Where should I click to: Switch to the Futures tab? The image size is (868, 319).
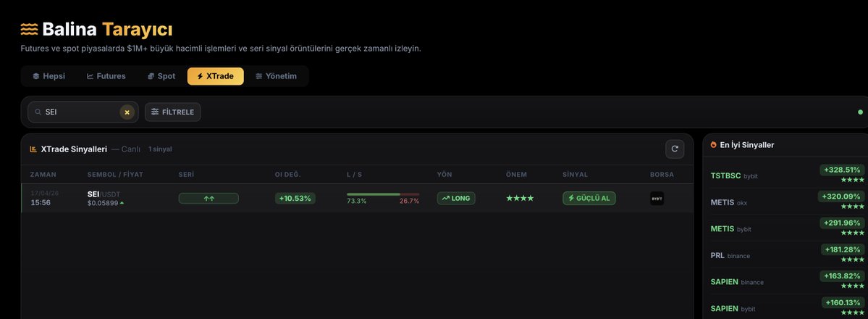tap(106, 76)
